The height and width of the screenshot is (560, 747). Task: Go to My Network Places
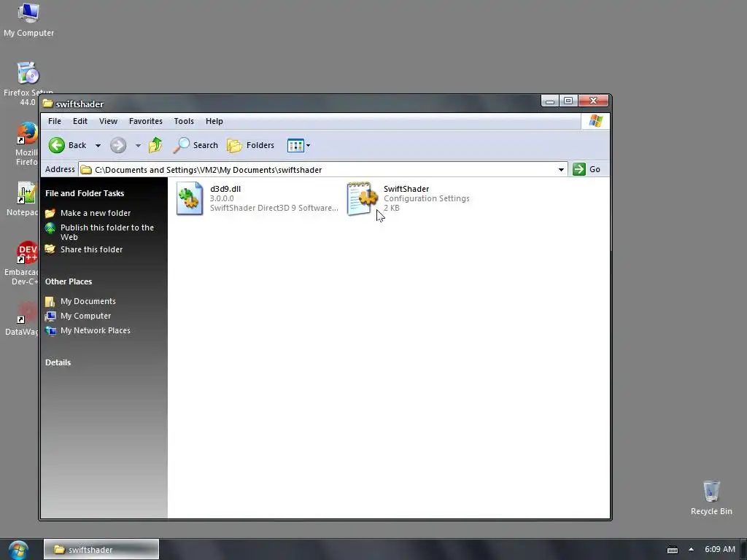(95, 330)
